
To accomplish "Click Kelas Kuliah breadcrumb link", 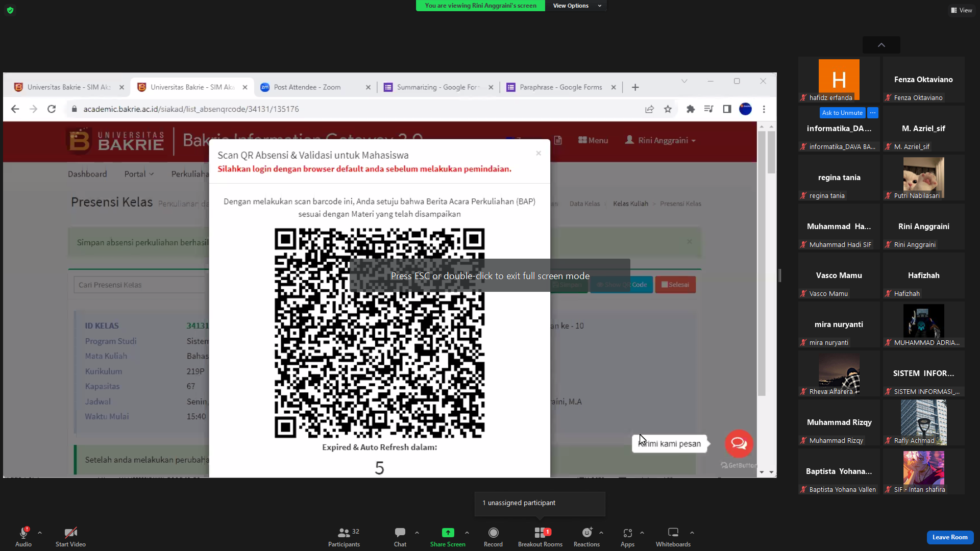I will pyautogui.click(x=630, y=204).
